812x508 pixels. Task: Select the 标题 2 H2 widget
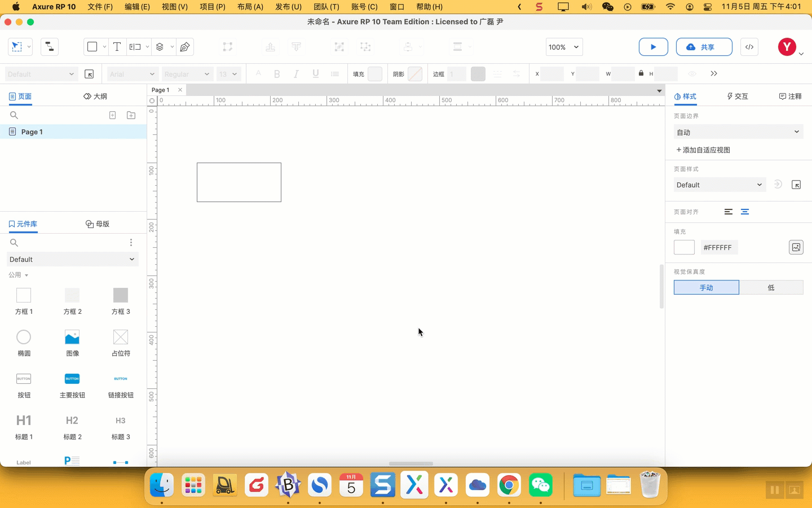(x=72, y=426)
